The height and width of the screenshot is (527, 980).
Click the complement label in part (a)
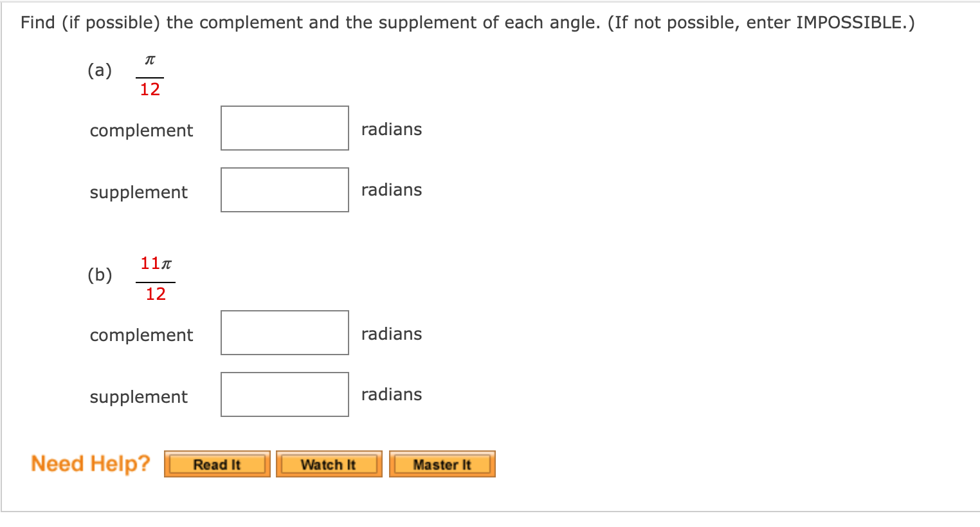coord(141,130)
